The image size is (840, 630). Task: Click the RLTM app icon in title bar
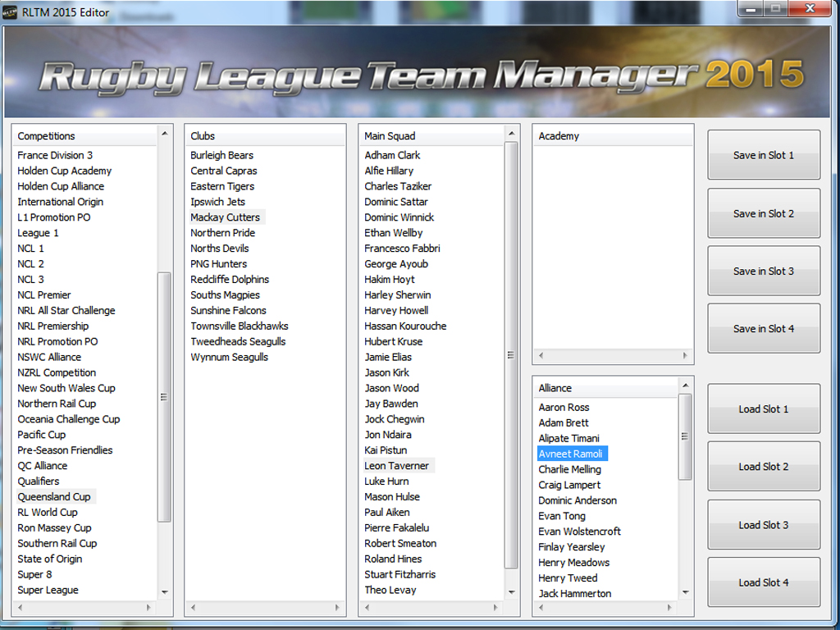[11, 11]
